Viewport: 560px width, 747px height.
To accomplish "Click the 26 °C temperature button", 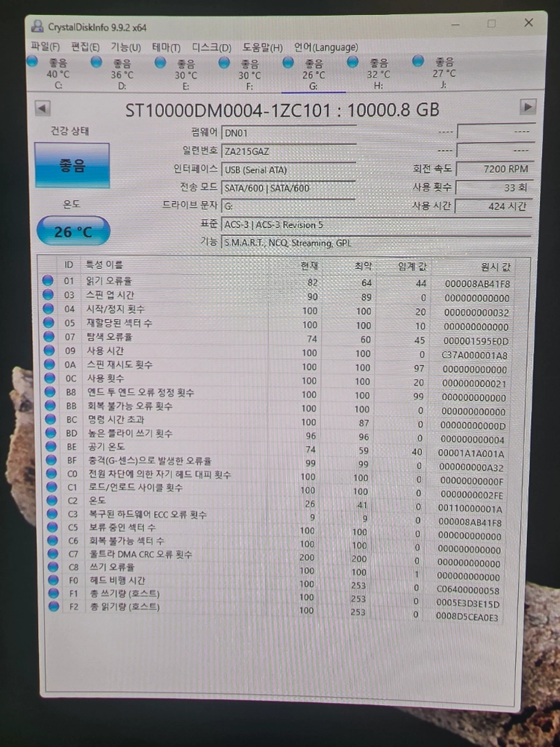I will click(x=73, y=231).
